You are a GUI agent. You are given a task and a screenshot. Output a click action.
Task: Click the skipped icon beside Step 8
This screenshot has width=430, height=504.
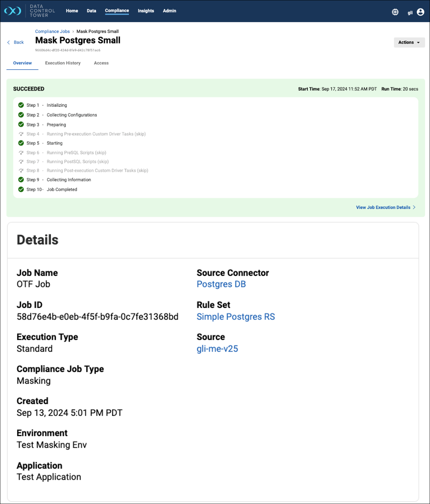[21, 171]
